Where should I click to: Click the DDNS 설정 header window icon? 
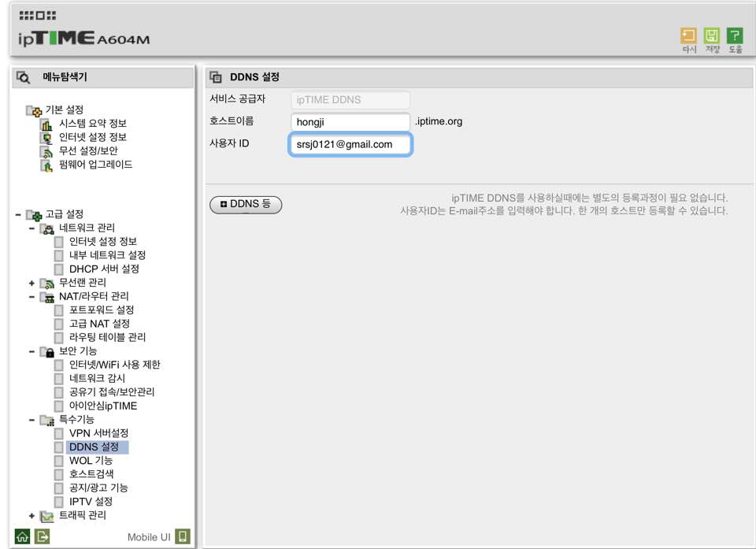(216, 77)
